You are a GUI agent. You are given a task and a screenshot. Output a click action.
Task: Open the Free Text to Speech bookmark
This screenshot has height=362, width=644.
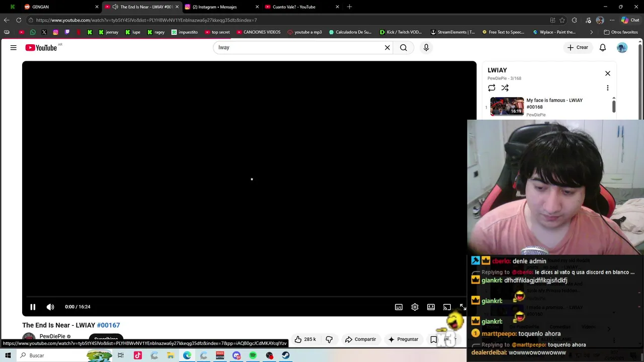tap(503, 32)
